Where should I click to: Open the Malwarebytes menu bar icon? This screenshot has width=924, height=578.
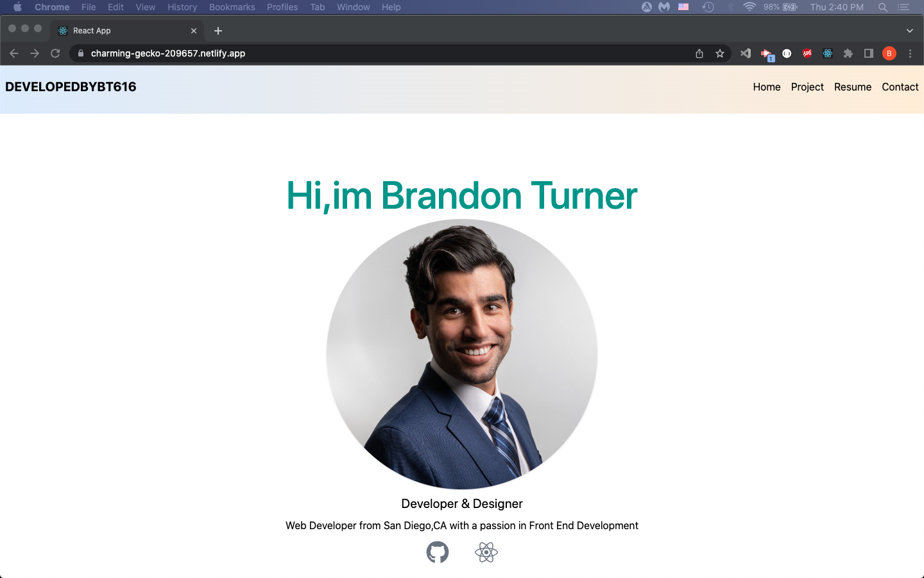pyautogui.click(x=663, y=7)
